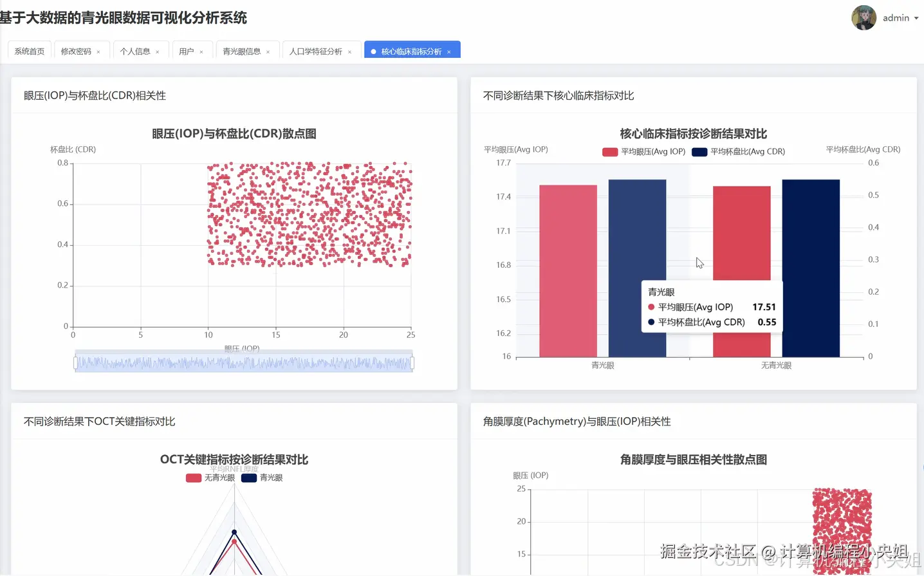
Task: Adjust the zoom slider under the IOP-CDR scatter
Action: tap(245, 362)
